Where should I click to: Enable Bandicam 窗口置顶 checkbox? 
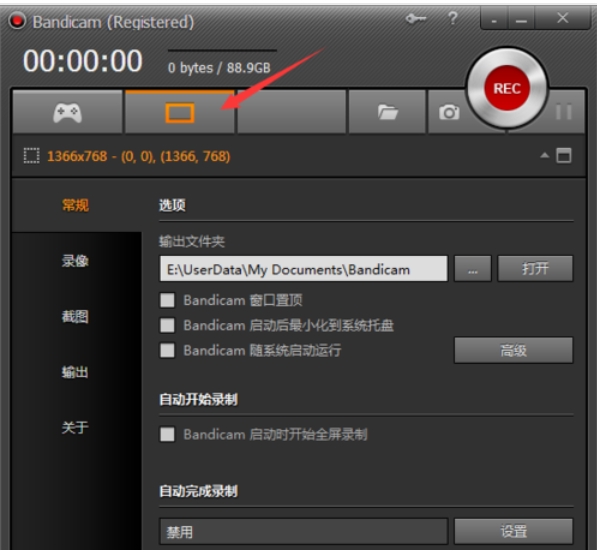167,300
